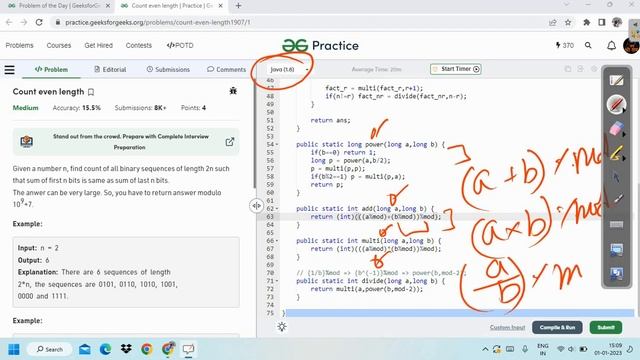Open the Windows Start menu

click(13, 349)
